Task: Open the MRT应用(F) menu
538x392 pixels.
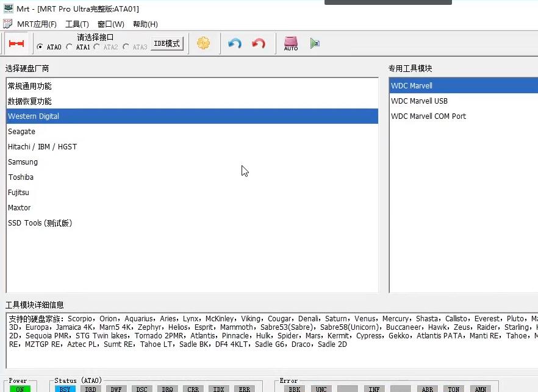Action: pyautogui.click(x=37, y=24)
